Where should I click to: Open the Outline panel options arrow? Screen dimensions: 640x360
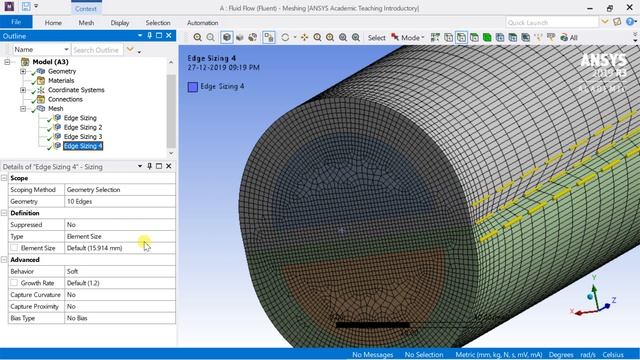140,36
